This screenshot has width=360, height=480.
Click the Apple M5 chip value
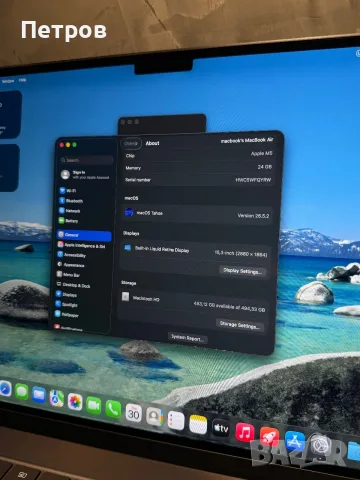point(262,153)
